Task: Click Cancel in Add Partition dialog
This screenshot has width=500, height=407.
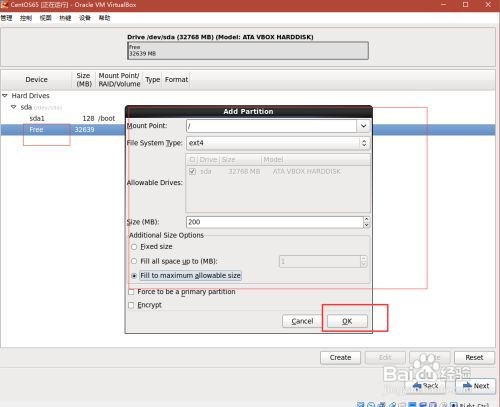Action: [x=302, y=321]
